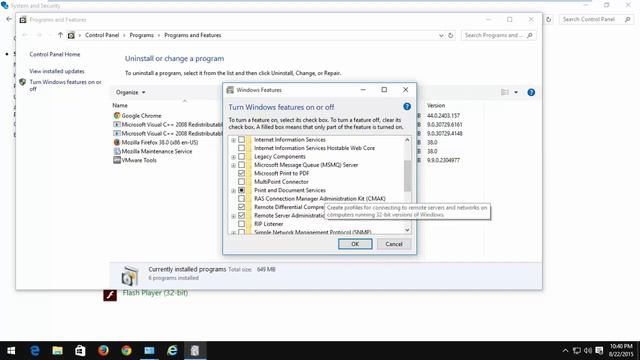The width and height of the screenshot is (640, 360).
Task: Click volume icon in system tray
Action: pyautogui.click(x=588, y=351)
